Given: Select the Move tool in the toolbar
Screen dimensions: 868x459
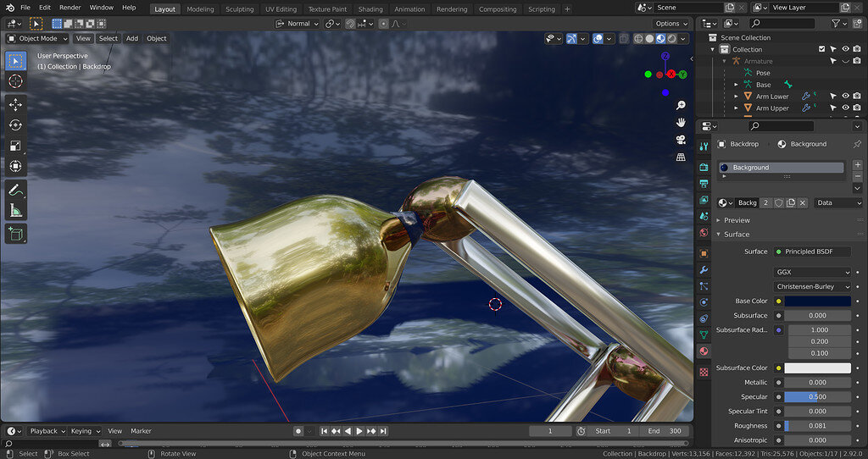Looking at the screenshot, I should pos(15,104).
